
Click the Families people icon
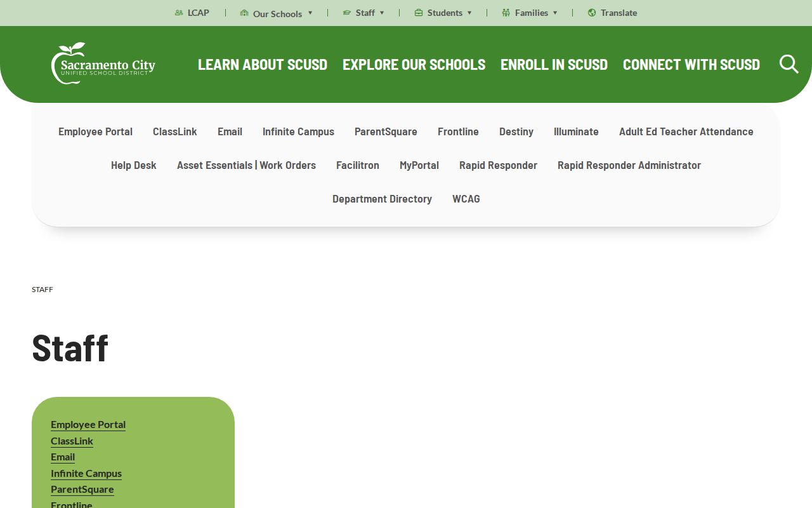point(506,13)
